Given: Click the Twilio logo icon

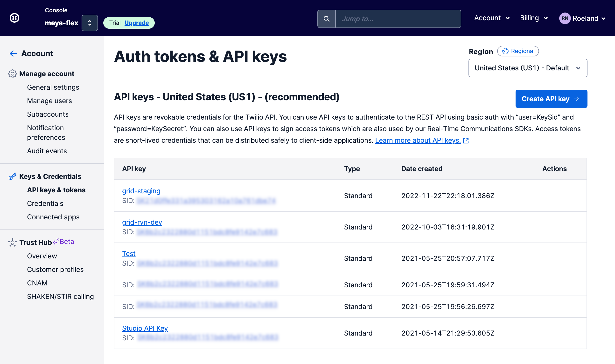Looking at the screenshot, I should tap(14, 18).
